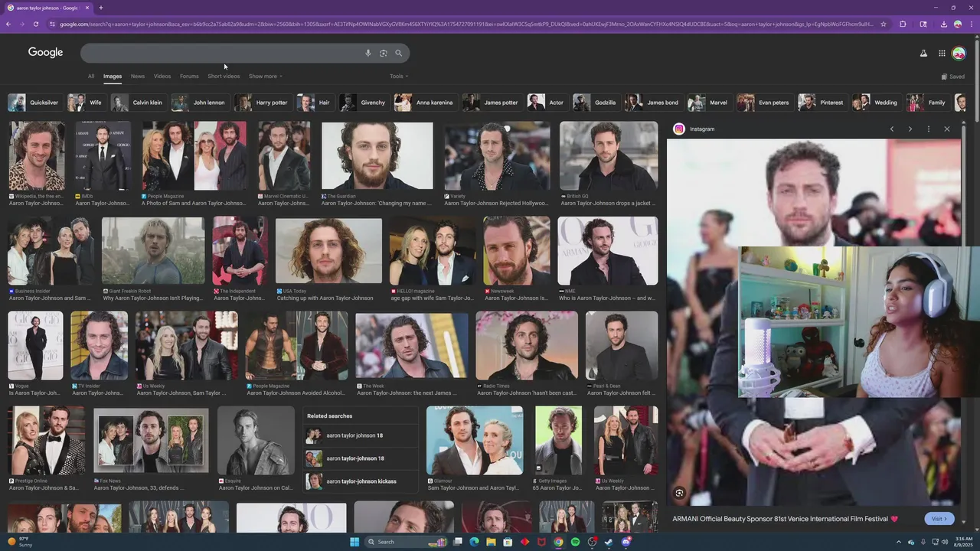Open Chrome downloads

(944, 24)
